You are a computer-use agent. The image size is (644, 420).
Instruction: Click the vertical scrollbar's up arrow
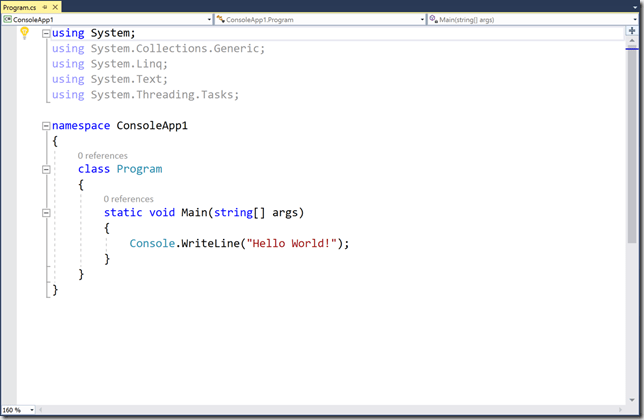tap(631, 43)
